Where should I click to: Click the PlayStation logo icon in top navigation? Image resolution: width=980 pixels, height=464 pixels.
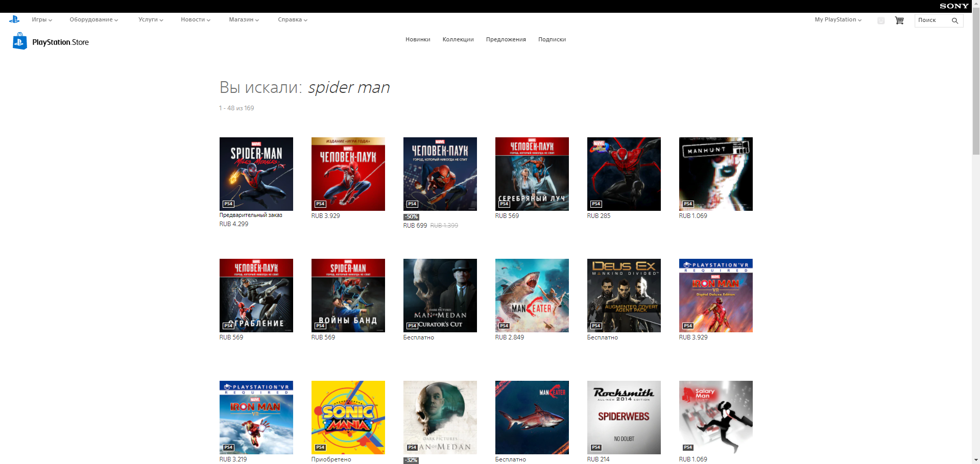coord(14,19)
